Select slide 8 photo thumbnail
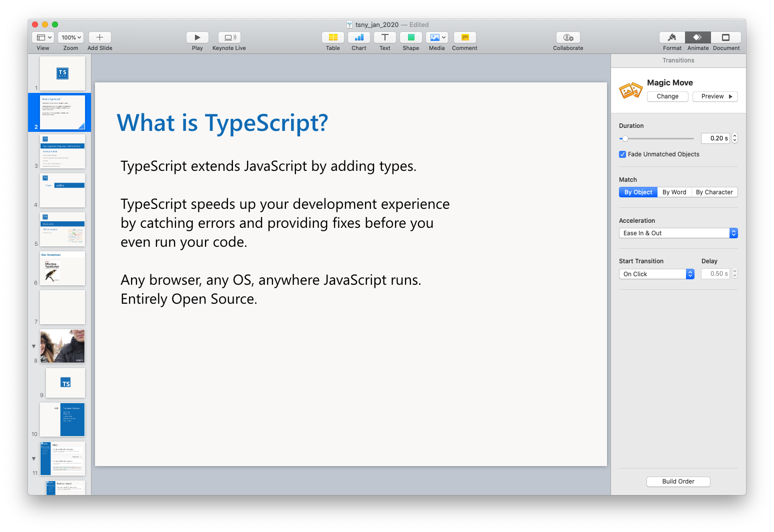 tap(62, 346)
